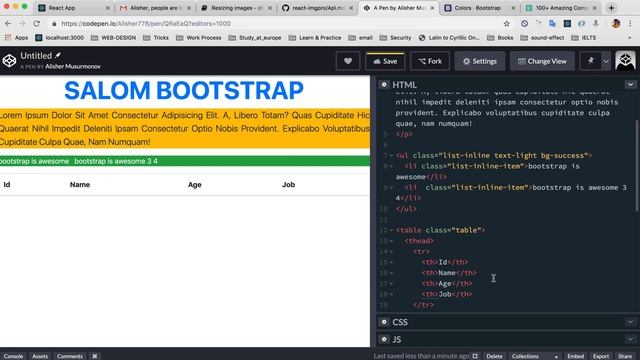This screenshot has width=640, height=360.
Task: Switch to GitHub react-imgpro tab
Action: coord(318,8)
